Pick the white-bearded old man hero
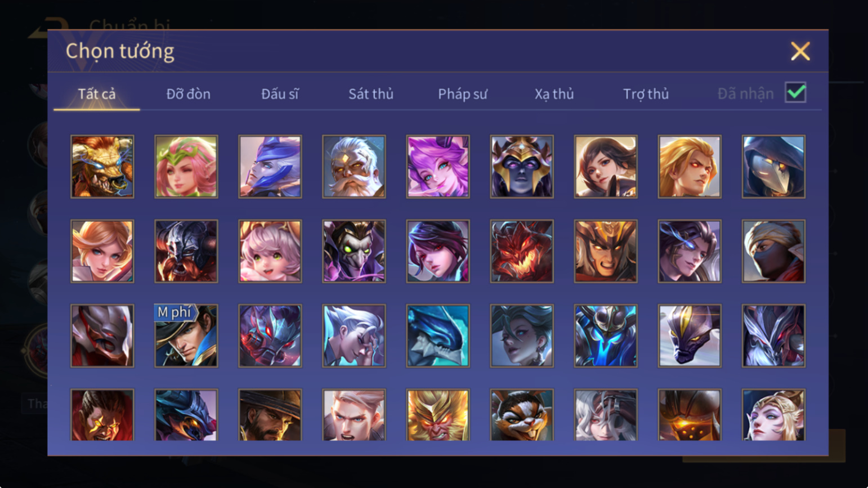The image size is (868, 488). point(354,167)
